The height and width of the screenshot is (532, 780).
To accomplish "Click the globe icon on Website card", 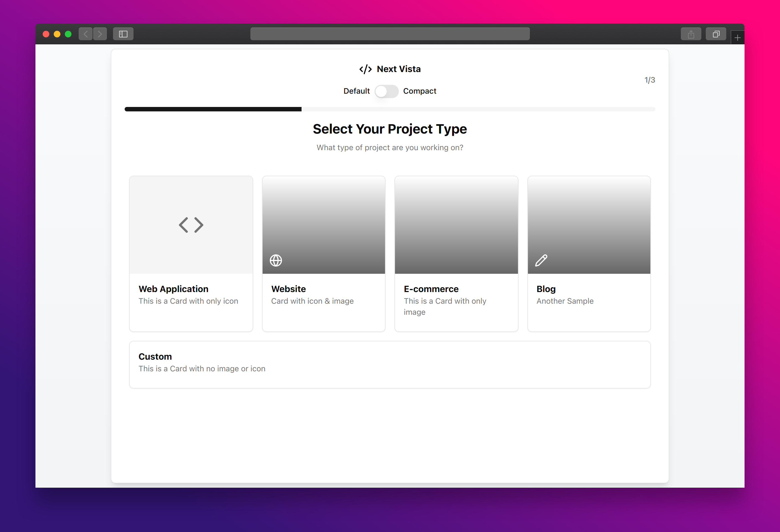I will pyautogui.click(x=276, y=260).
